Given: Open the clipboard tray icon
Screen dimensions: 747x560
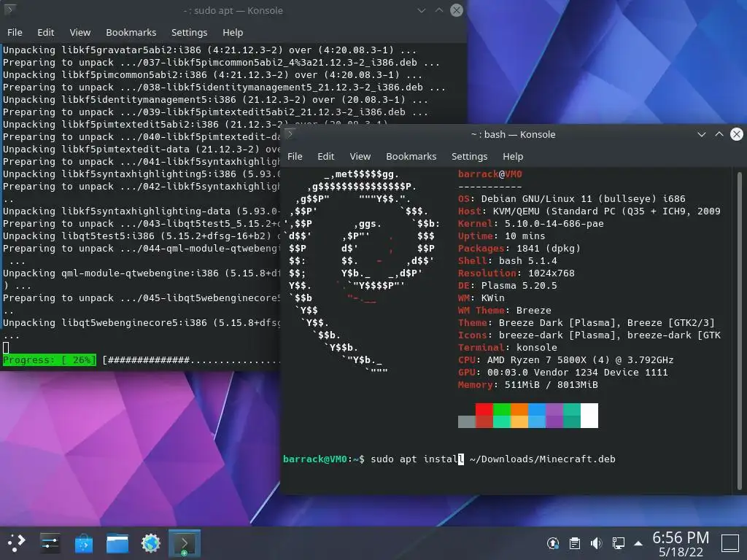Looking at the screenshot, I should point(575,542).
